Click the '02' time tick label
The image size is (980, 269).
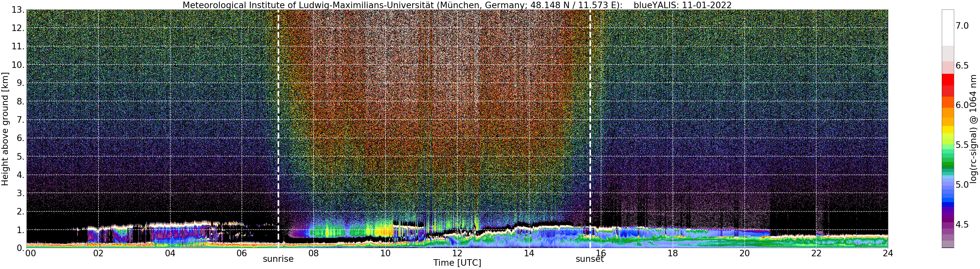pyautogui.click(x=98, y=253)
